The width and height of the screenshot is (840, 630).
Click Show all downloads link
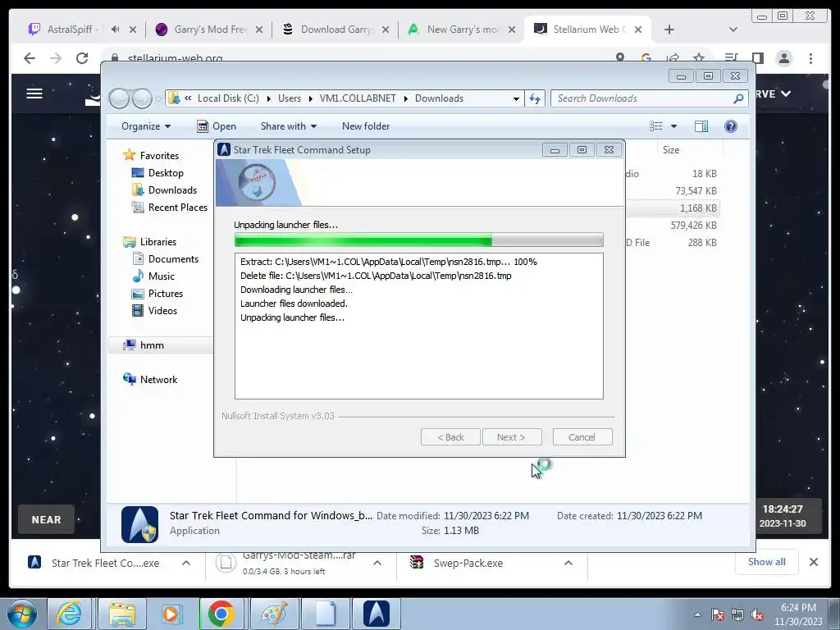click(x=767, y=561)
